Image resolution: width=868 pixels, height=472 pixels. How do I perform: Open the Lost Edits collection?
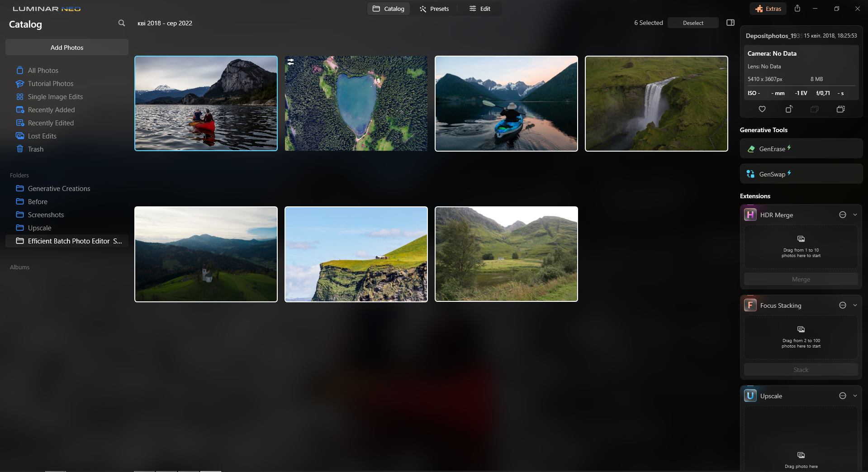click(42, 136)
